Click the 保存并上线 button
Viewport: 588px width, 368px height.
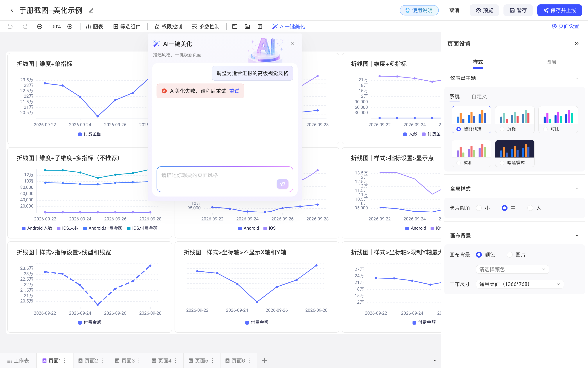tap(559, 10)
